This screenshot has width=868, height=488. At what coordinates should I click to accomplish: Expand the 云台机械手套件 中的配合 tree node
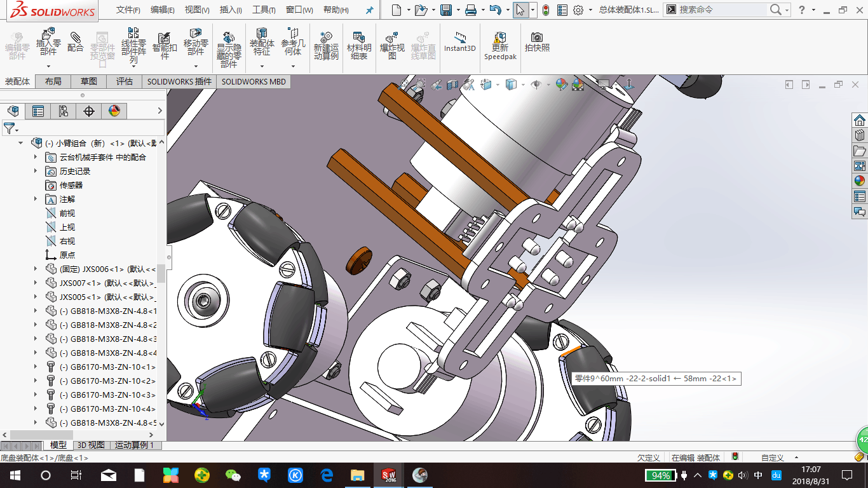(x=36, y=157)
